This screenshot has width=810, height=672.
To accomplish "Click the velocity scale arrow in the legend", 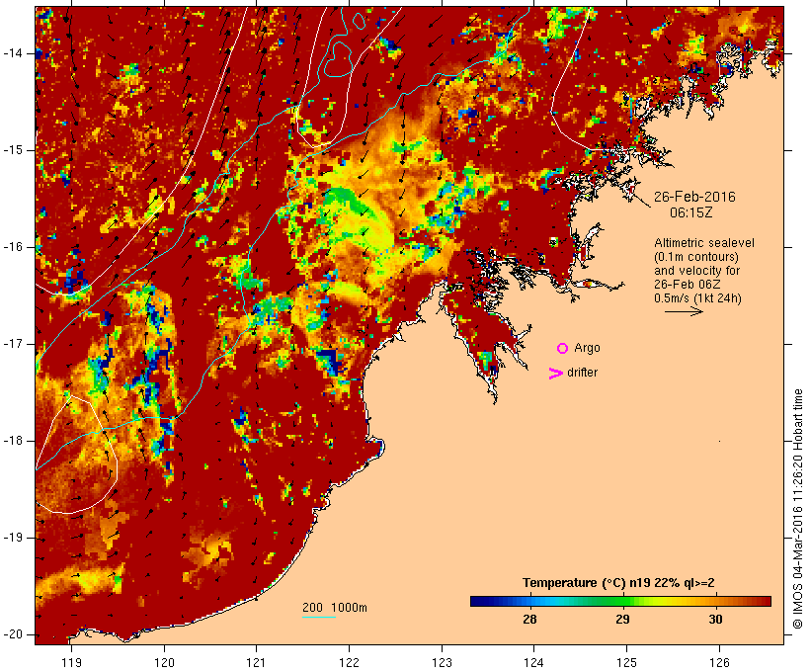I will (x=684, y=311).
